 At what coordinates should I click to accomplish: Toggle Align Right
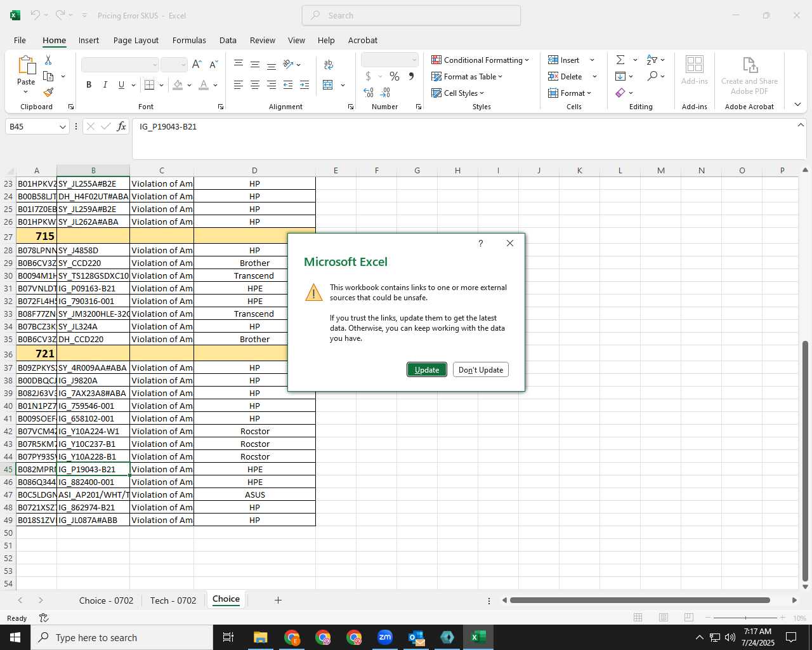272,84
